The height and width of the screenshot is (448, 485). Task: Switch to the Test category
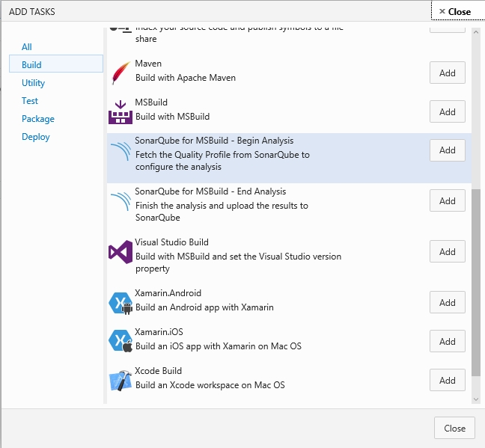coord(30,101)
